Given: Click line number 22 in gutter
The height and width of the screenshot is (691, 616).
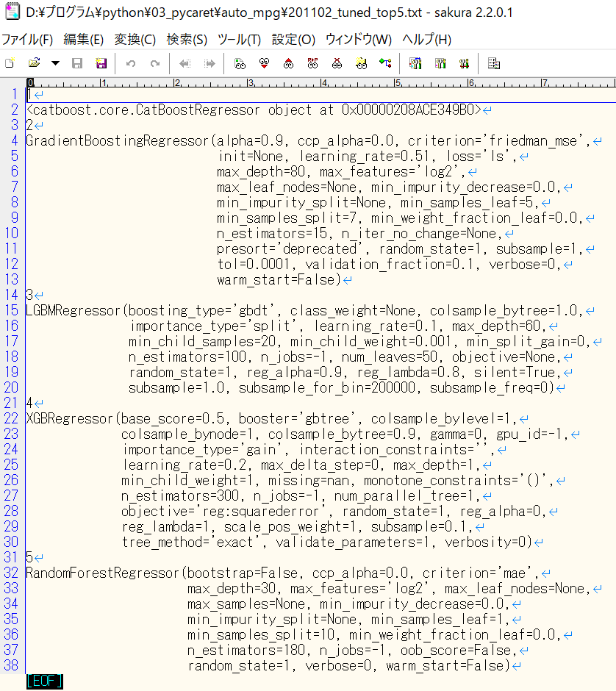Looking at the screenshot, I should (x=12, y=418).
